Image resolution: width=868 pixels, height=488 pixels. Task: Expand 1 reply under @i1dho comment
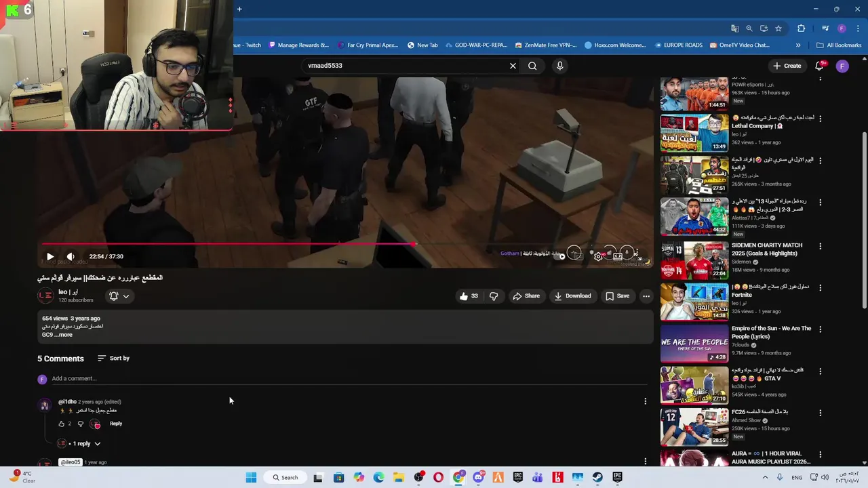[x=79, y=444]
